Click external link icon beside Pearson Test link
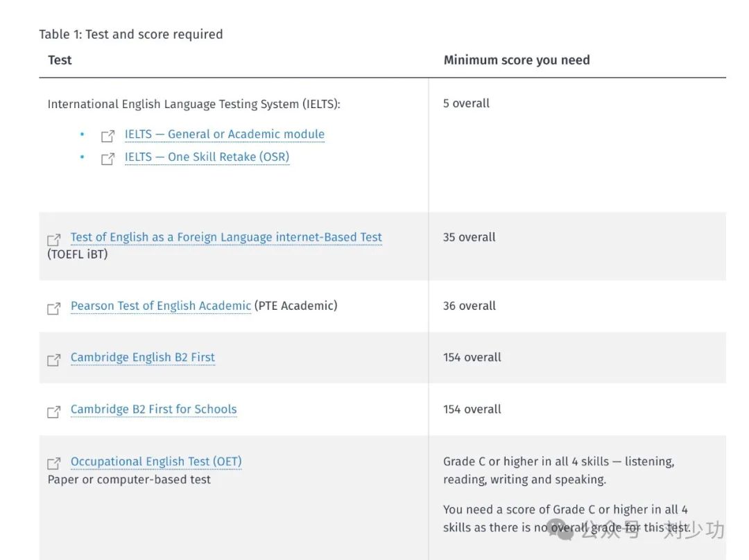Viewport: 749px width, 560px height. pos(53,308)
